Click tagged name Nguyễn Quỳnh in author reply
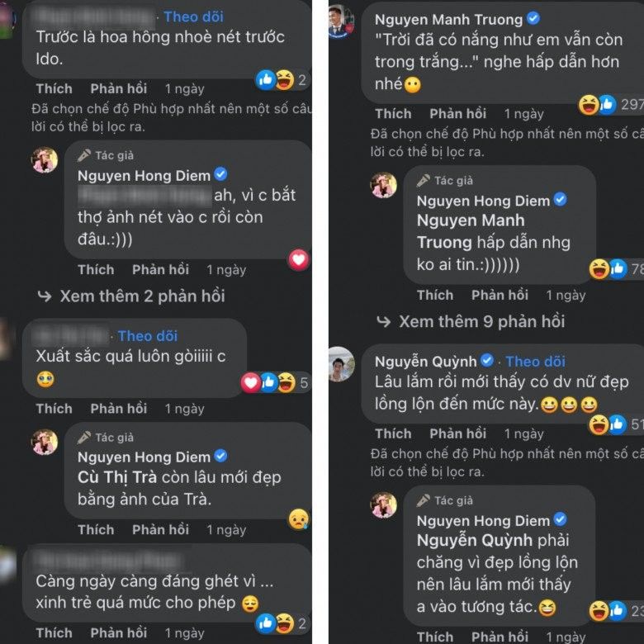 click(x=468, y=542)
